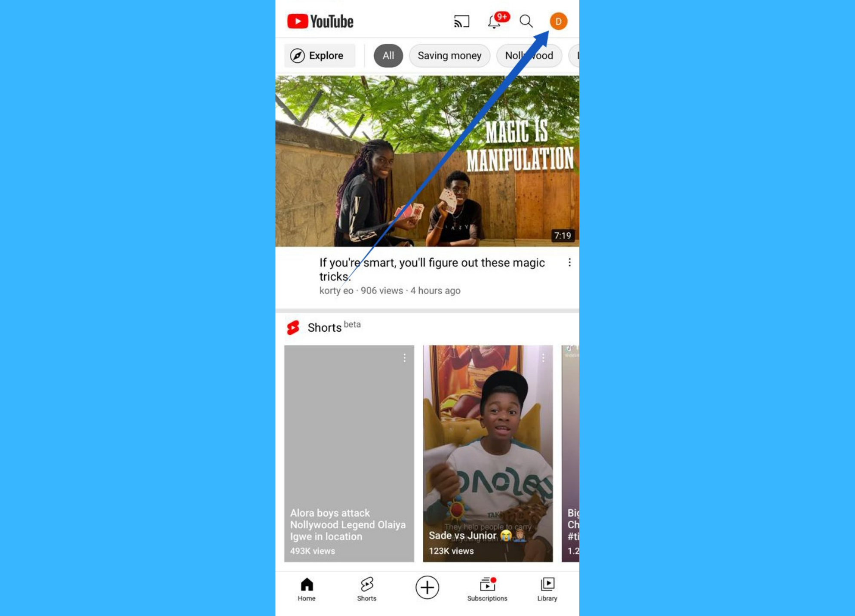Open YouTube account profile menu
855x616 pixels.
pos(558,21)
